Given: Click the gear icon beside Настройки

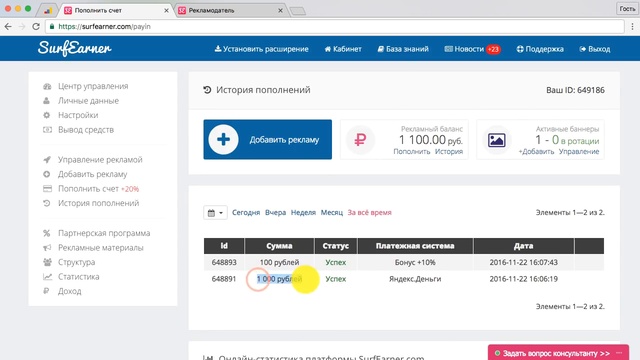Looking at the screenshot, I should point(47,115).
